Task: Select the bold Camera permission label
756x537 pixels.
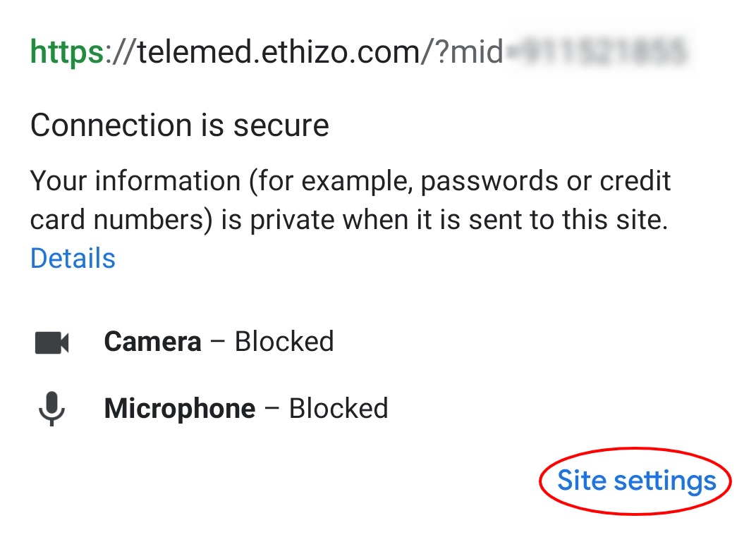Action: [152, 342]
